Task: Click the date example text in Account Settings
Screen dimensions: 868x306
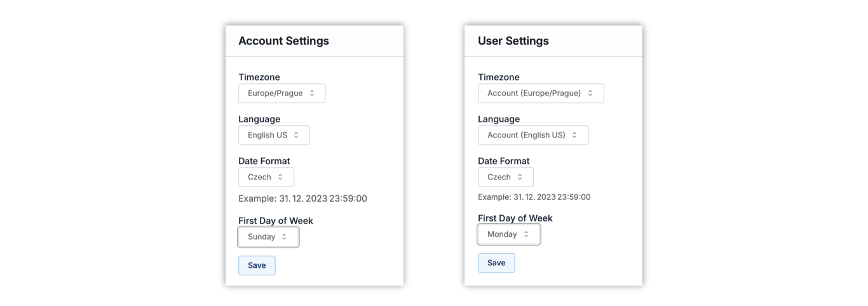Action: click(x=302, y=198)
